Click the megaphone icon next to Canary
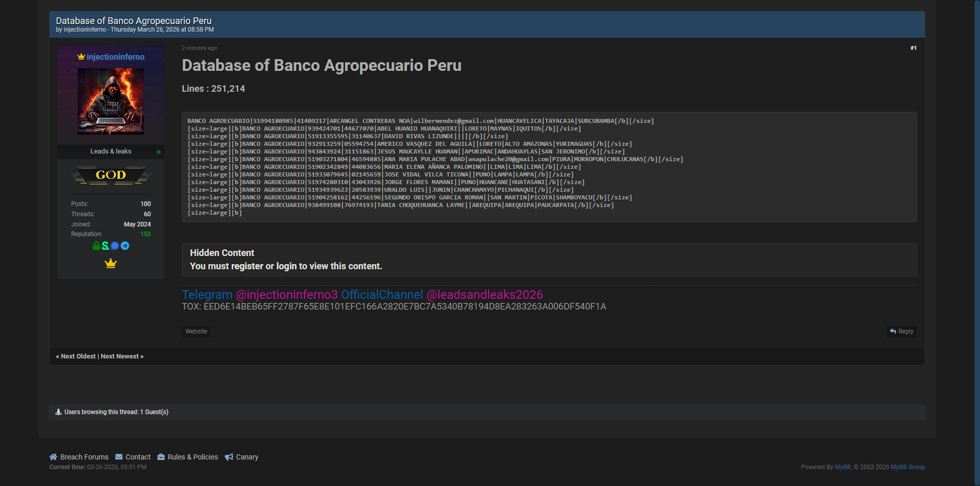The image size is (980, 486). coord(229,457)
